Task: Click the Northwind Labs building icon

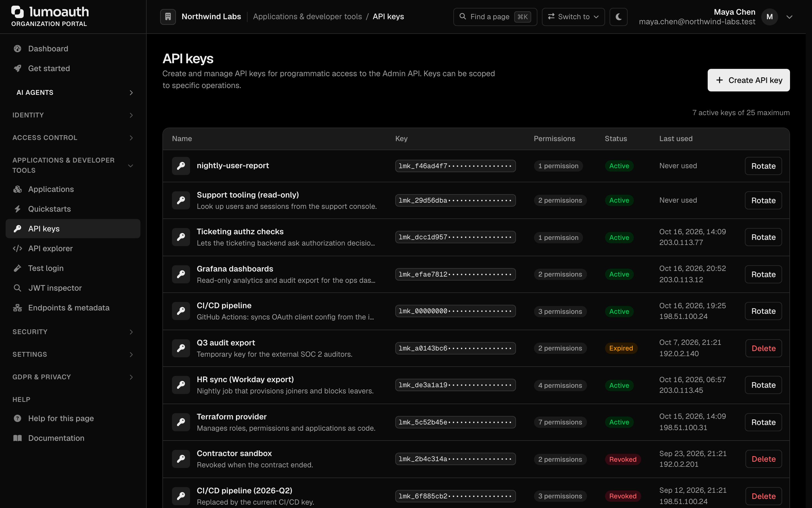Action: pyautogui.click(x=168, y=16)
